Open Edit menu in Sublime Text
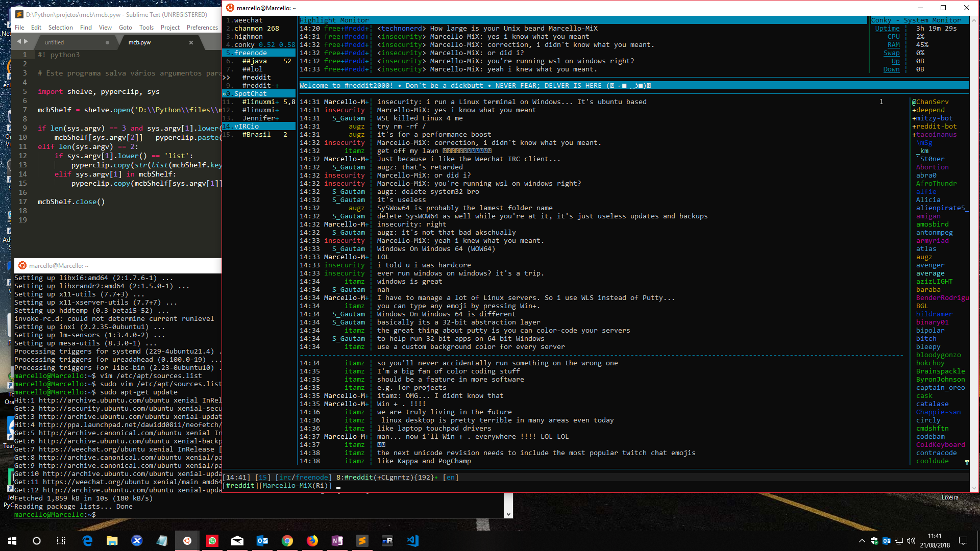 36,28
